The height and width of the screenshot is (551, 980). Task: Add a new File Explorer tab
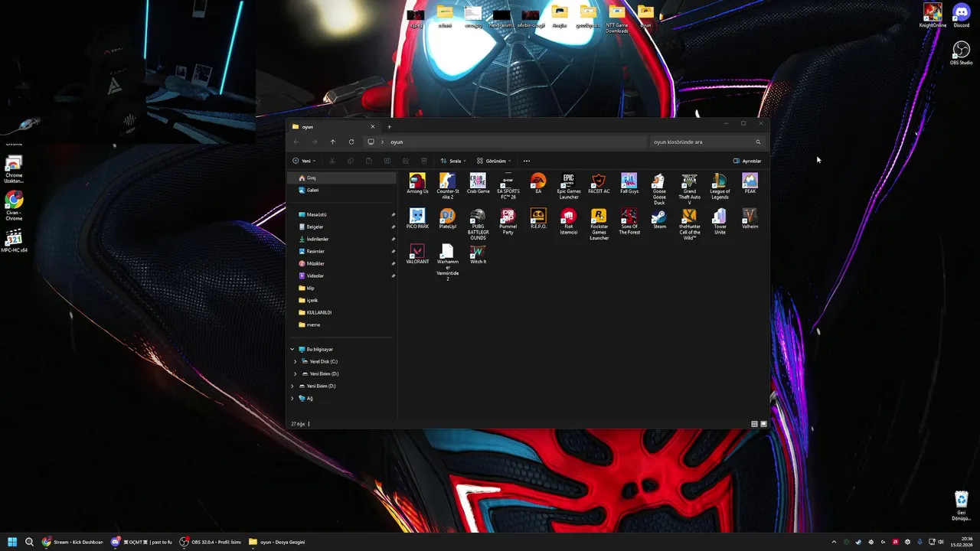(389, 126)
